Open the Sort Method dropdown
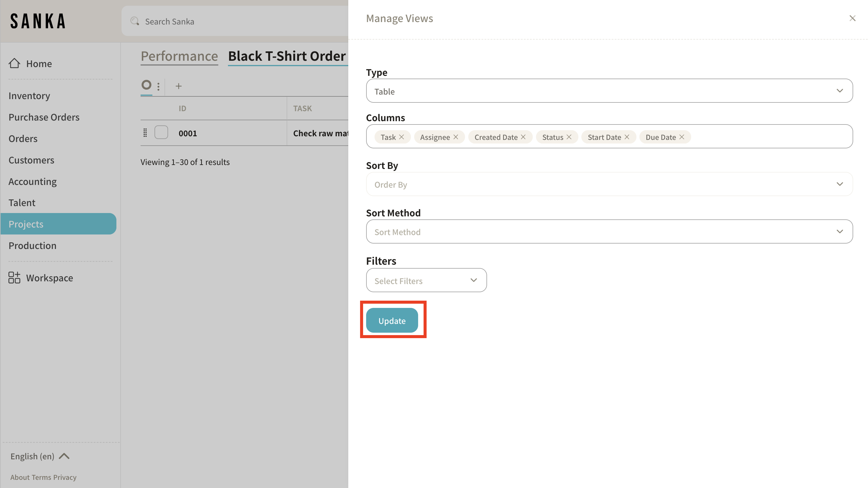The image size is (868, 488). pos(609,232)
